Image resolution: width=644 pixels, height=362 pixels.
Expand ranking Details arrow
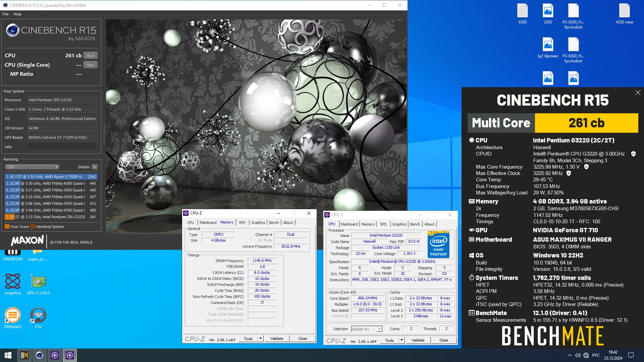pyautogui.click(x=95, y=167)
